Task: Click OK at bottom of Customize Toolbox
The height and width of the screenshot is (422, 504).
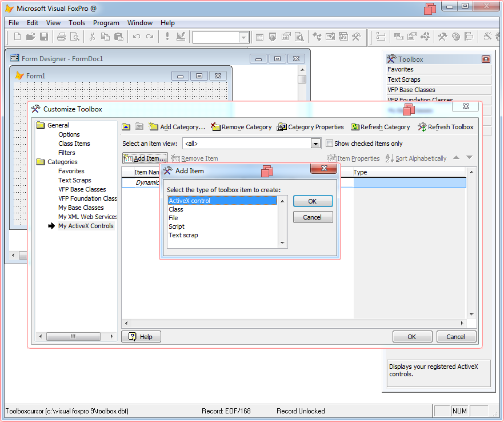Action: point(412,336)
